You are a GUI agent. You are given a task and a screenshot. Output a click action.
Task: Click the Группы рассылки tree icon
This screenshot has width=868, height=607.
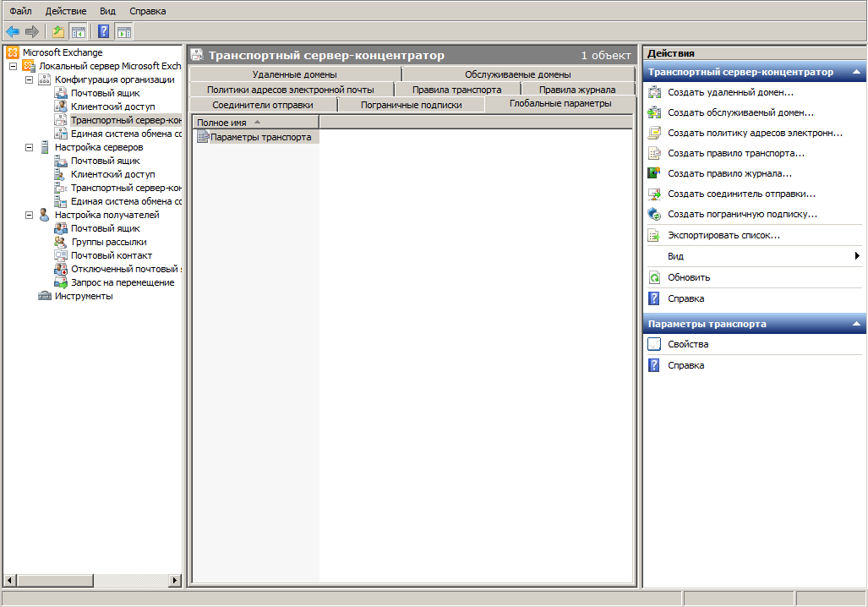(60, 242)
